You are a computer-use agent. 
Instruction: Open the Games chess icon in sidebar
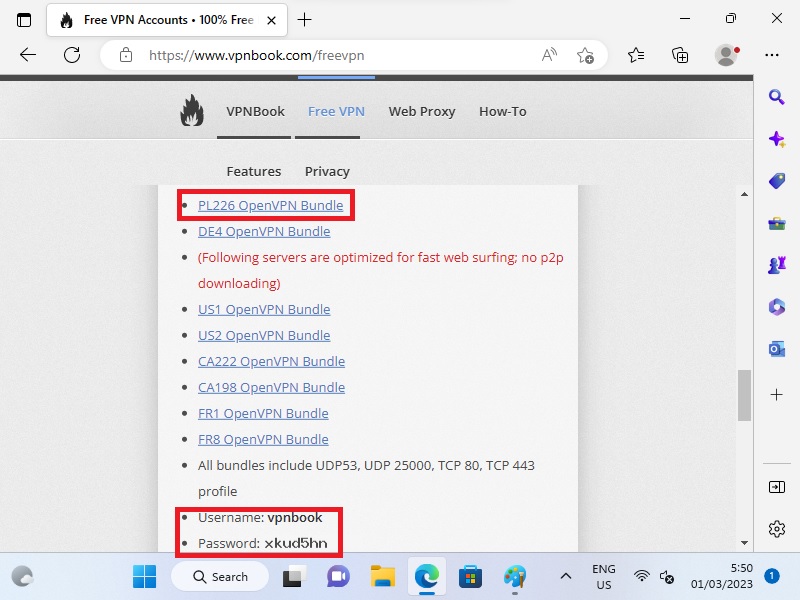pos(776,265)
